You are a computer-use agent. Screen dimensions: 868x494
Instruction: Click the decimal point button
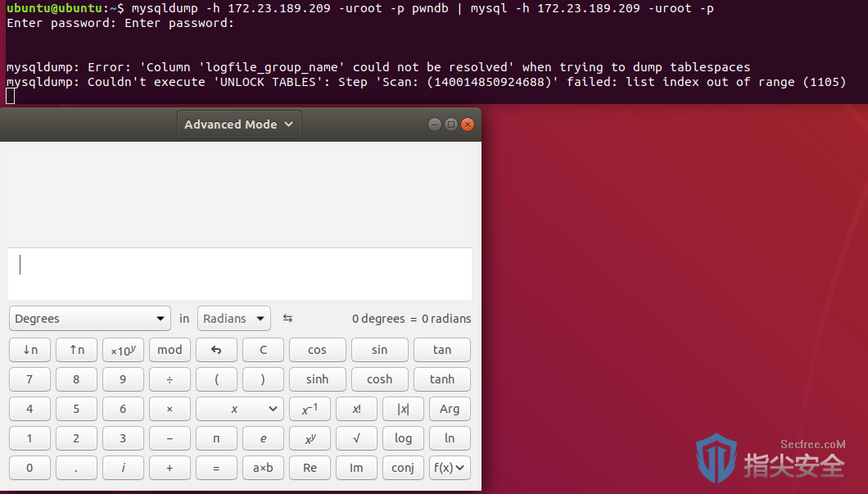[76, 468]
